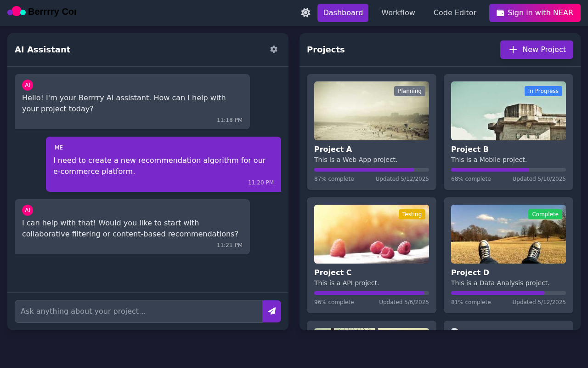Click the plus icon inside New Project button

pyautogui.click(x=513, y=49)
